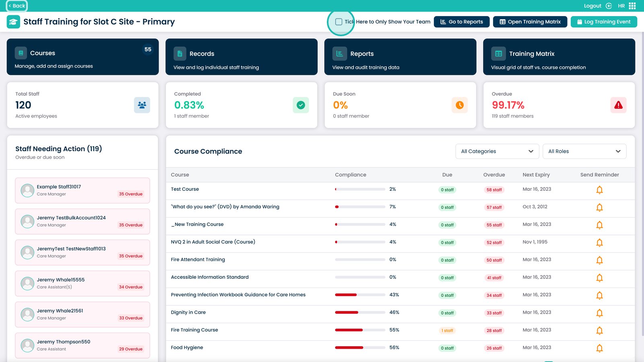644x362 pixels.
Task: Click the green Completed checkmark icon
Action: pyautogui.click(x=301, y=105)
